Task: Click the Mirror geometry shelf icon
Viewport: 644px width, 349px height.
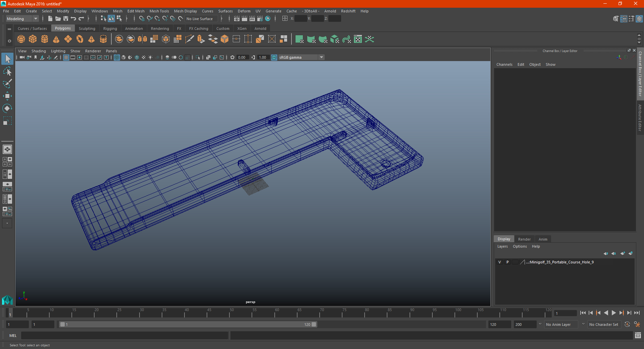Action: point(143,39)
